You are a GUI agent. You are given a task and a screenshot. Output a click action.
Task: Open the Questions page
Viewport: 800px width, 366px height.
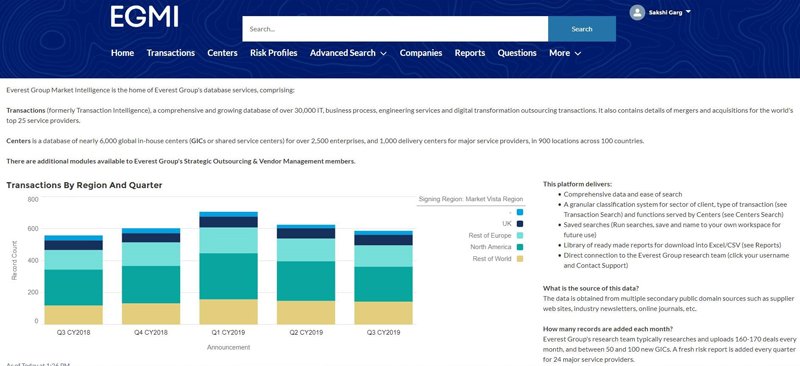coord(517,53)
